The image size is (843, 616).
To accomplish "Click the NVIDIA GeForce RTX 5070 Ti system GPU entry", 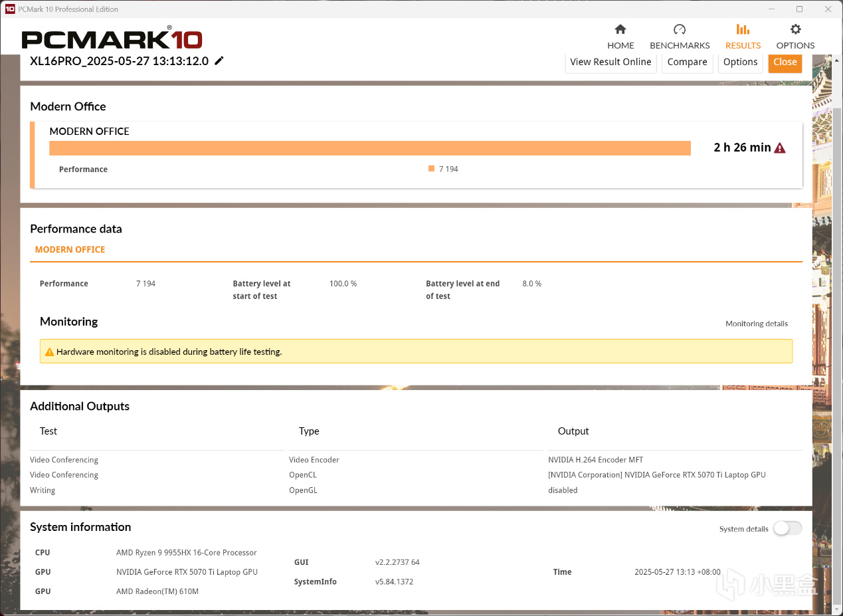I will click(x=187, y=572).
